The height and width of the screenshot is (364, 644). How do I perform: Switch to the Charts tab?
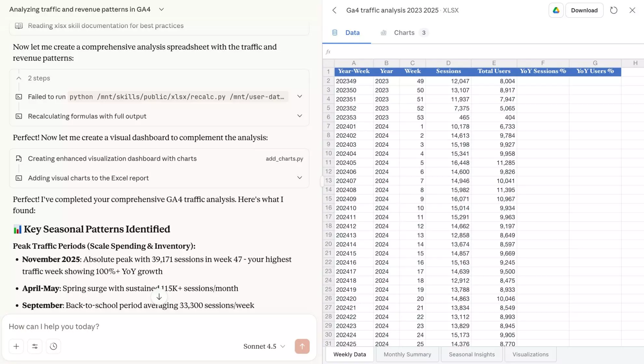404,33
